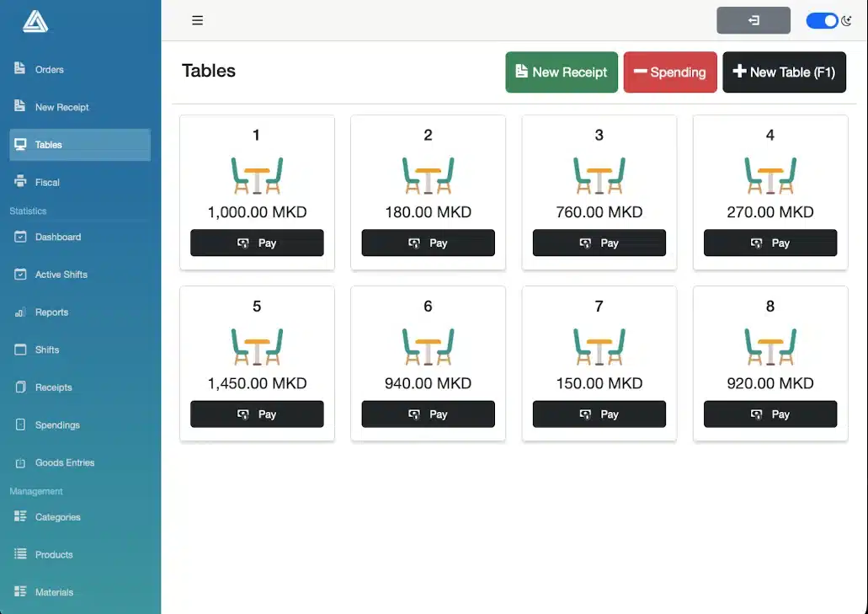868x614 pixels.
Task: Select the Materials icon
Action: click(x=19, y=592)
